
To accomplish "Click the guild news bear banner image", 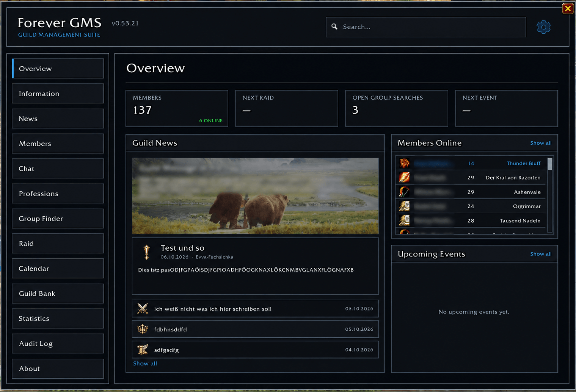I will 255,196.
